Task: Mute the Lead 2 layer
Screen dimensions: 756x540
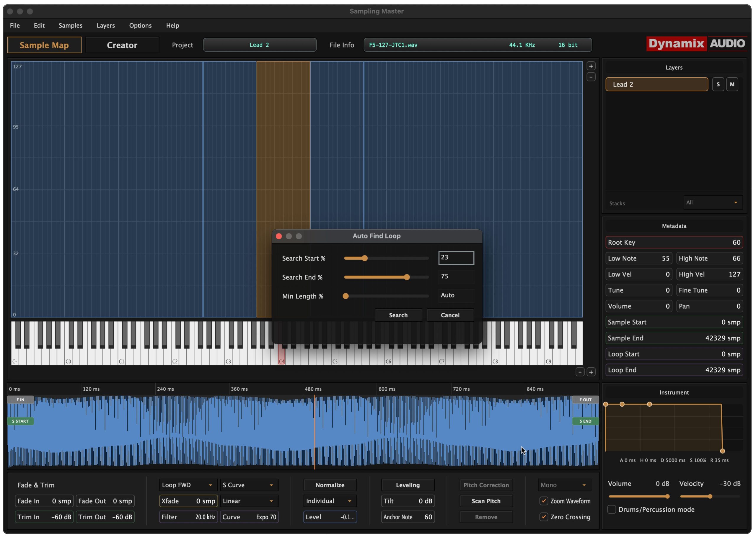Action: pos(732,84)
